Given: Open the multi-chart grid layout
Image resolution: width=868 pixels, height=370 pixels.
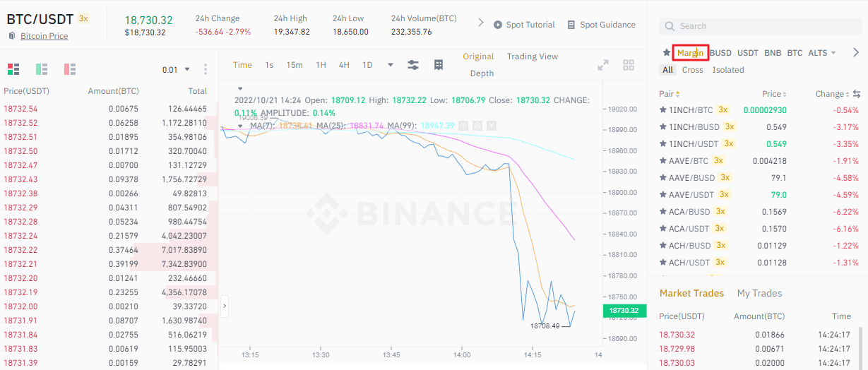Looking at the screenshot, I should (629, 65).
